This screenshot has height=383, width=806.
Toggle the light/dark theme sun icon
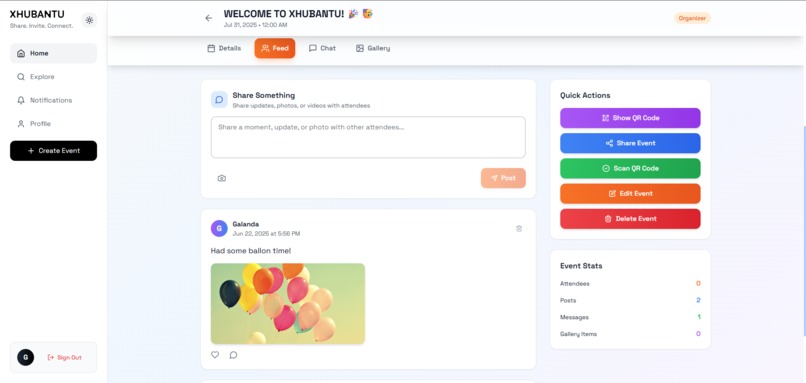click(89, 20)
